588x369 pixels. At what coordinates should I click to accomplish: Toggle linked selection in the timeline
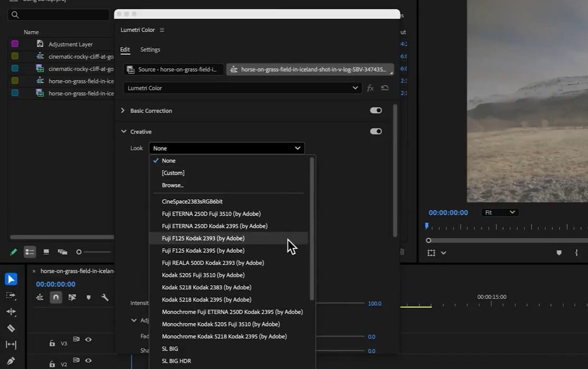coord(72,297)
